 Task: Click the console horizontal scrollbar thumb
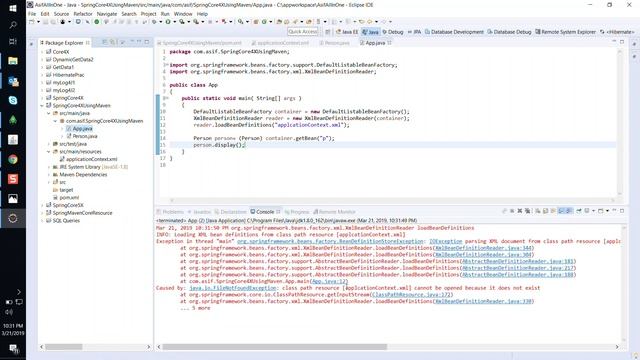(x=274, y=347)
